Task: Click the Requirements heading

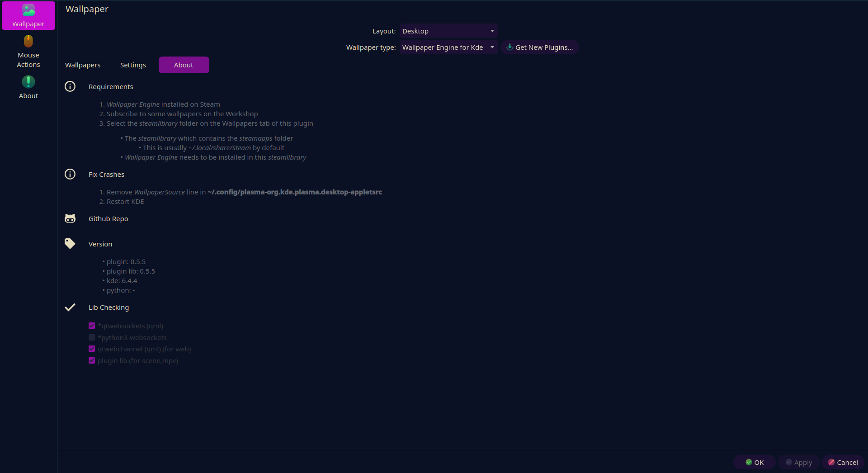Action: [111, 87]
